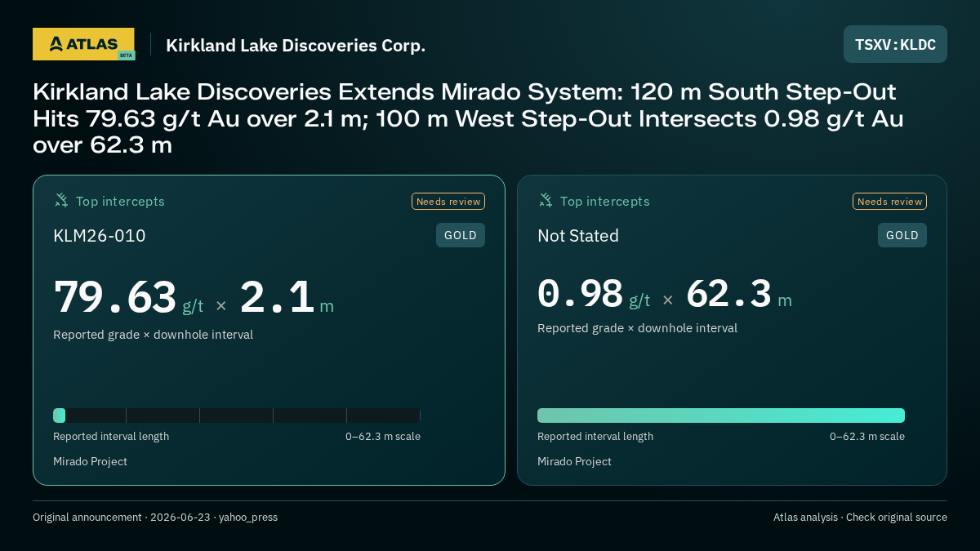
Task: Click the 2.1 m interval value
Action: [287, 298]
